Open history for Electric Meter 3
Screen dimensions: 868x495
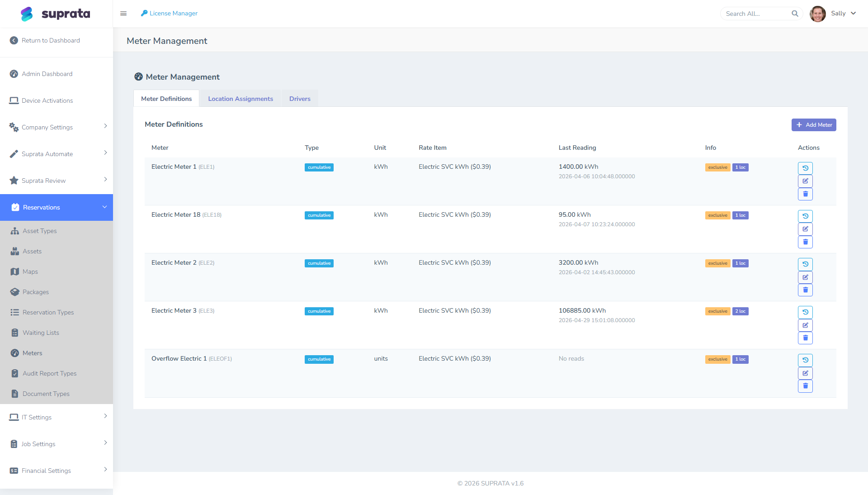tap(805, 312)
